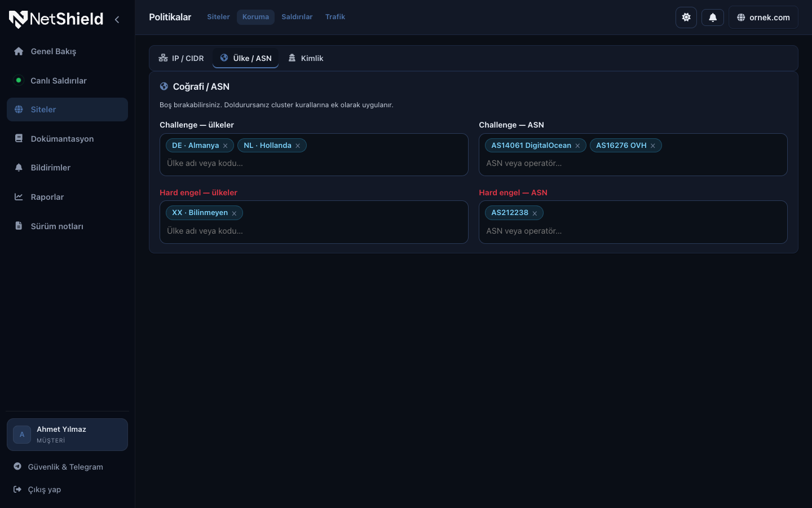The image size is (812, 508).
Task: Collapse the sidebar with the chevron arrow
Action: pos(117,19)
